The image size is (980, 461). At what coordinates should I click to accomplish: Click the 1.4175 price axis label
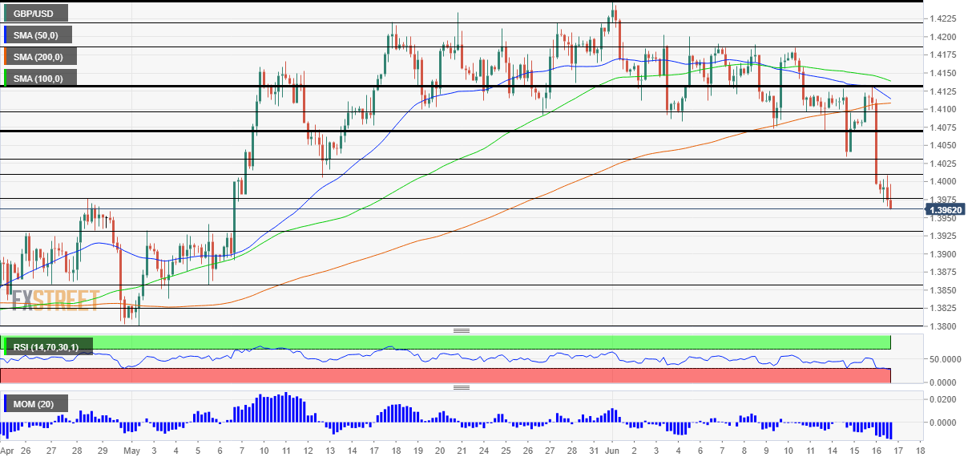click(x=942, y=55)
